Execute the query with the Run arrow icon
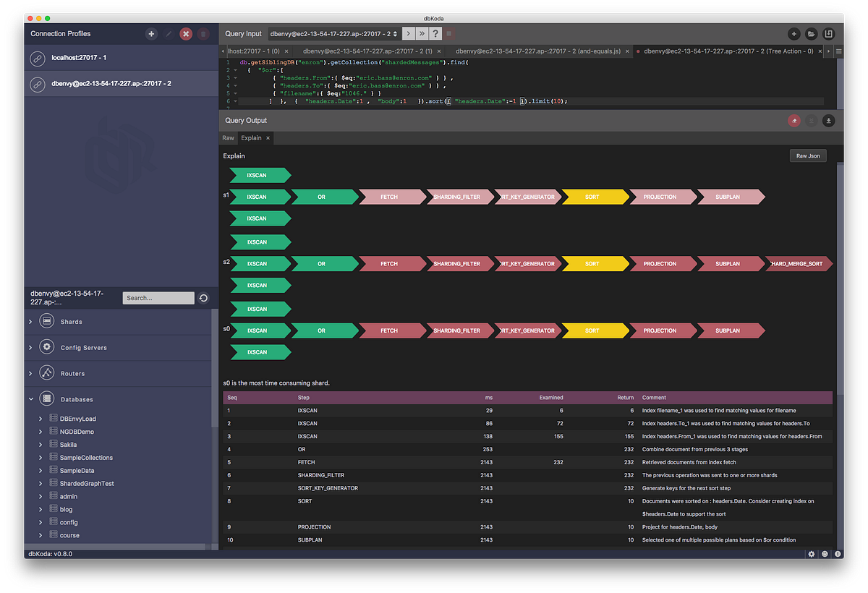This screenshot has height=593, width=868. click(409, 33)
